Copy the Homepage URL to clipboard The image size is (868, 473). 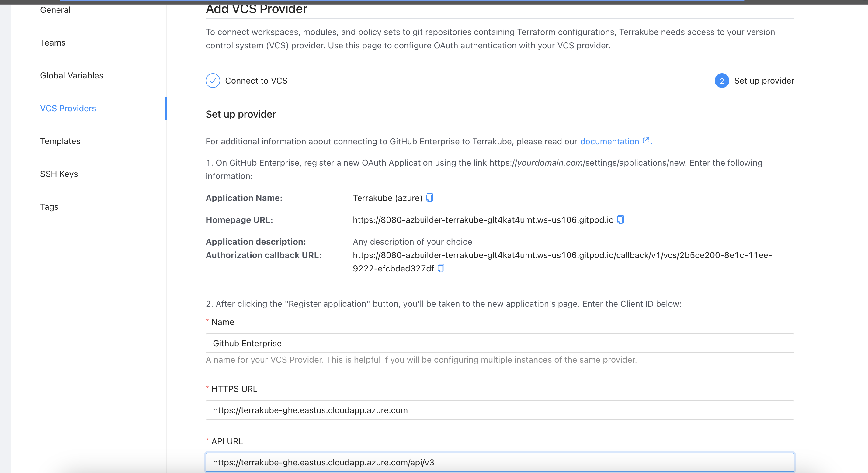[x=620, y=220]
